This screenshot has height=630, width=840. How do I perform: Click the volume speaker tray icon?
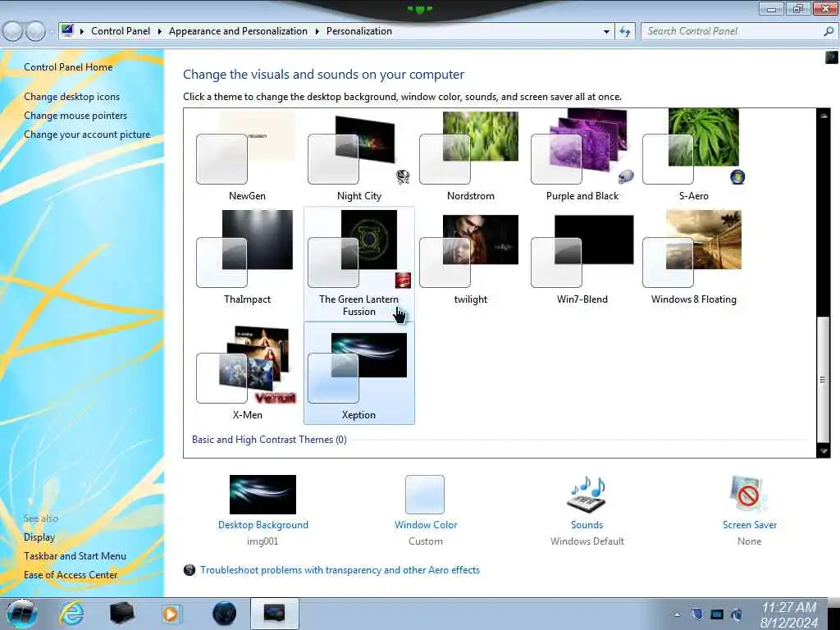(737, 614)
